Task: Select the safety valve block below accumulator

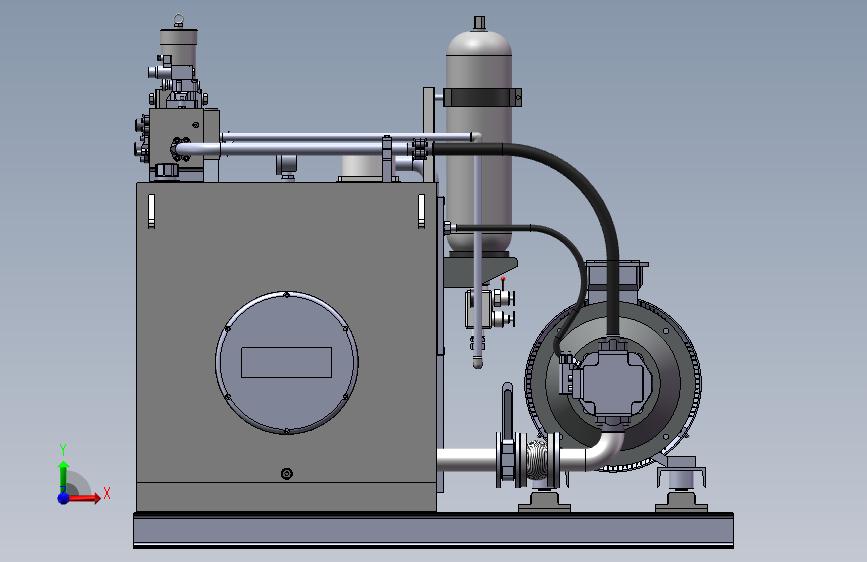Action: pos(479,308)
